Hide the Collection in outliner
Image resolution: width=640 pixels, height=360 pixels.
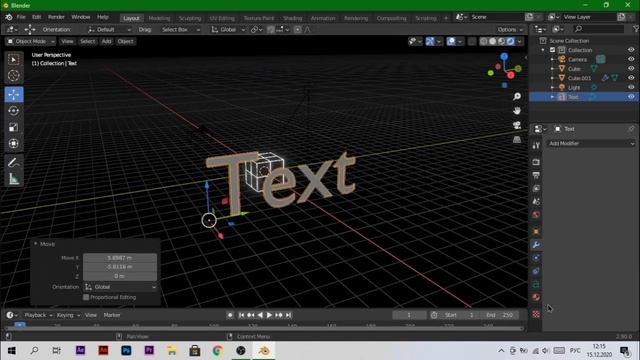coord(631,50)
